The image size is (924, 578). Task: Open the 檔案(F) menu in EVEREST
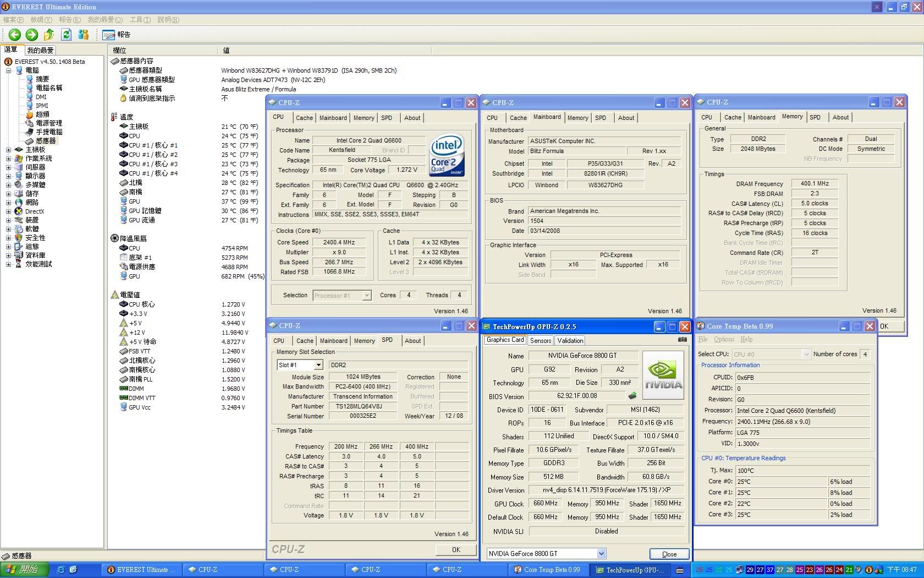click(13, 20)
